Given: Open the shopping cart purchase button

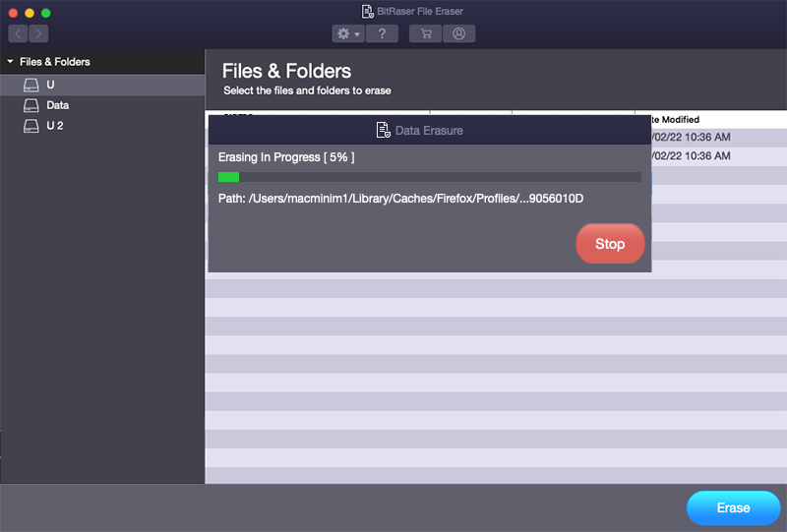Looking at the screenshot, I should tap(426, 33).
